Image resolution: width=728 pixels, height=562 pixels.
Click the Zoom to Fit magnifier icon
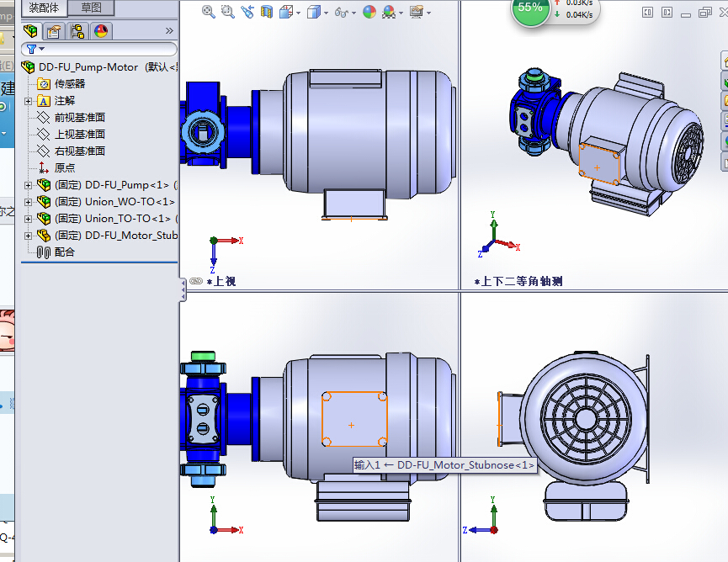pyautogui.click(x=209, y=12)
